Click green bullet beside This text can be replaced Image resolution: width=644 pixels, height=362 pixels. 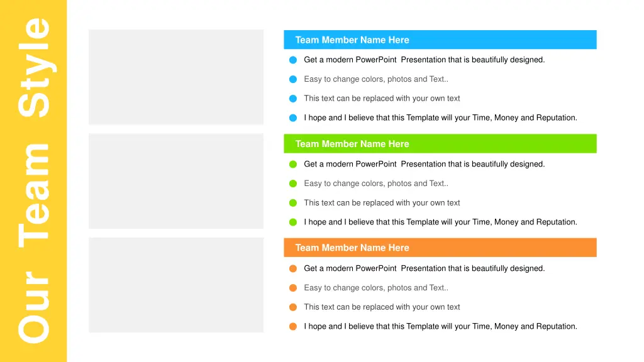click(293, 203)
